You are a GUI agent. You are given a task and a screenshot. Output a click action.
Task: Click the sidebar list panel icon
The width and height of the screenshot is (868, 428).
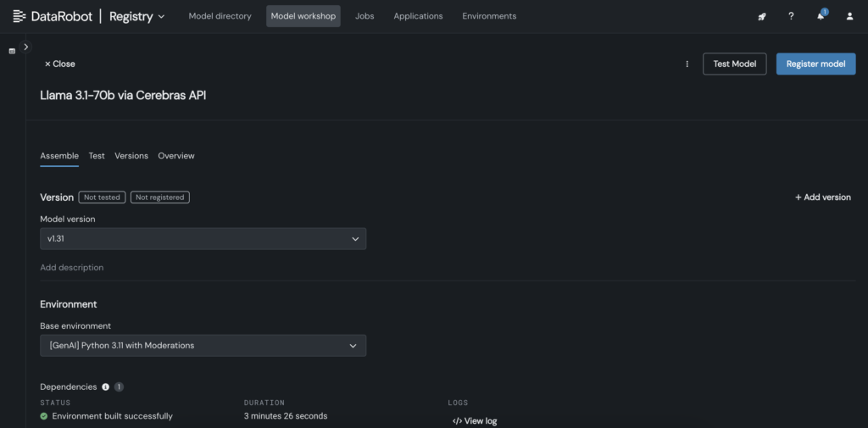pyautogui.click(x=12, y=51)
